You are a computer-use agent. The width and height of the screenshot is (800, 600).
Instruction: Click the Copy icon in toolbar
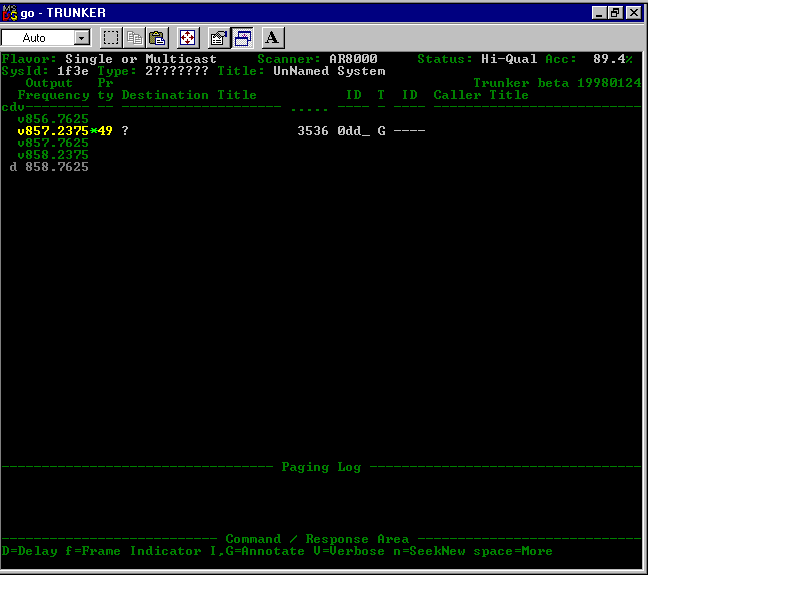coord(134,38)
